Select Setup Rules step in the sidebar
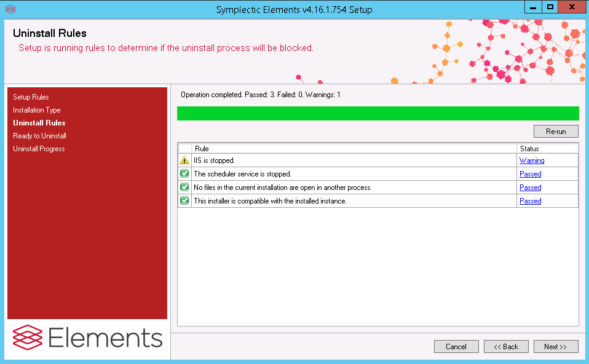This screenshot has height=364, width=589. coord(31,97)
